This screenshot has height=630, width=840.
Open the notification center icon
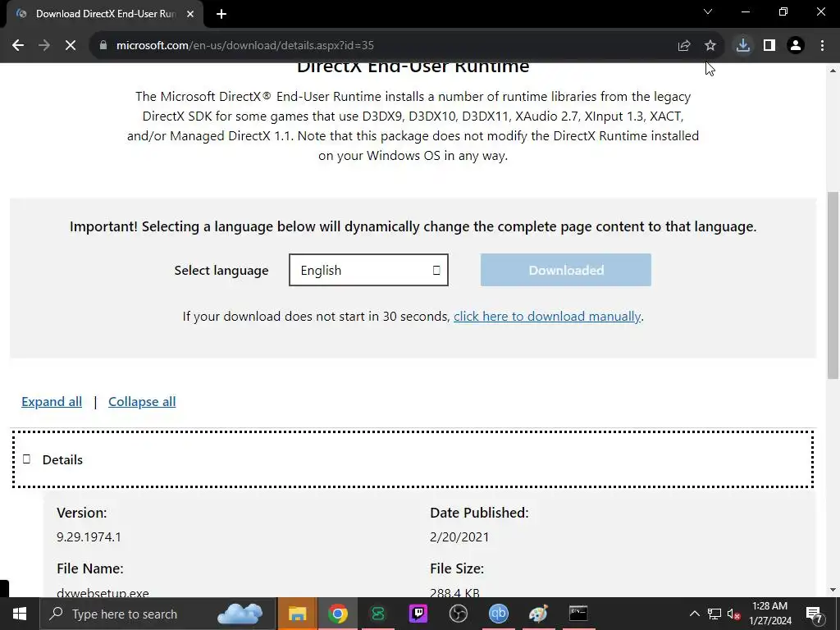pos(815,614)
